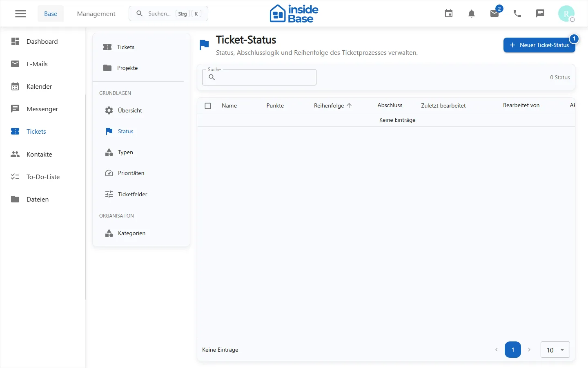
Task: Sort by Reihenfolge column arrow
Action: click(349, 105)
